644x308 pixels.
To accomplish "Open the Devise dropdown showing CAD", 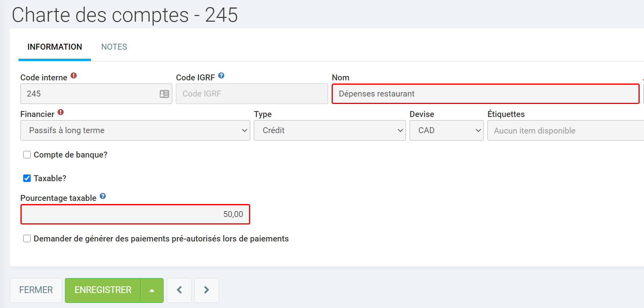I will [x=446, y=130].
